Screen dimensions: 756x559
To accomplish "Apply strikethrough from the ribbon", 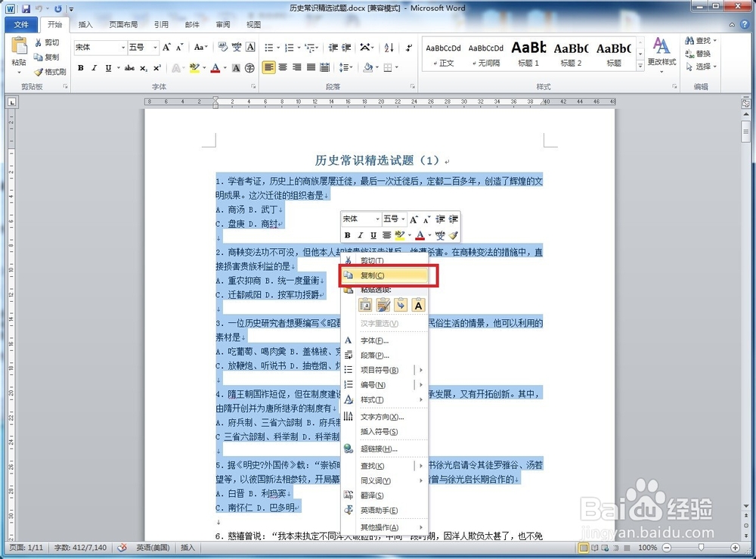I will click(x=130, y=68).
